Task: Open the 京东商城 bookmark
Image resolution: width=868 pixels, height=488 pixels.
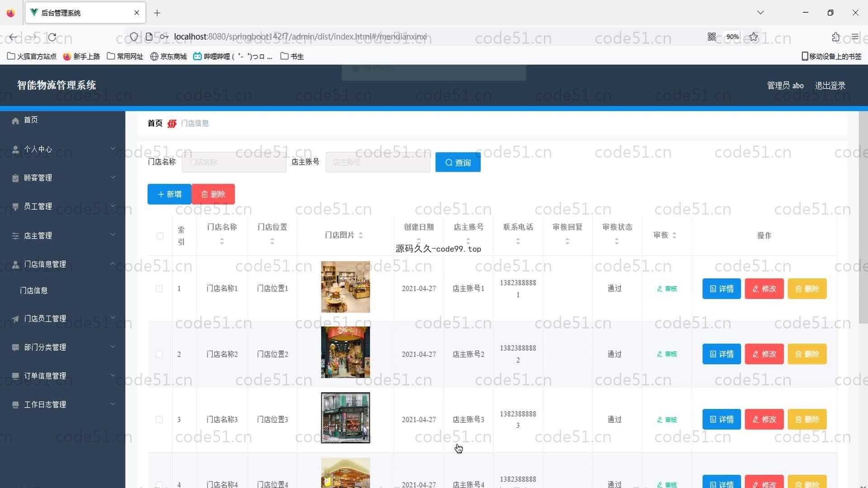Action: (168, 56)
